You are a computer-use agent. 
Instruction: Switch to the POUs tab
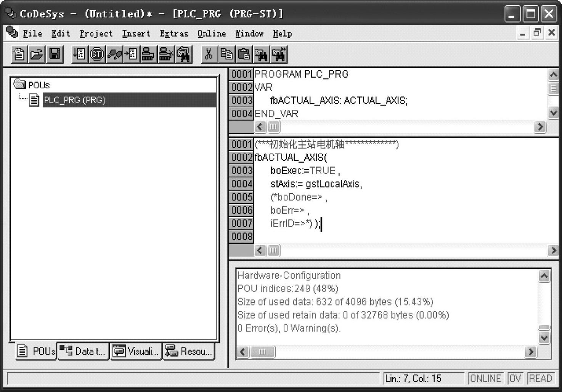click(37, 351)
